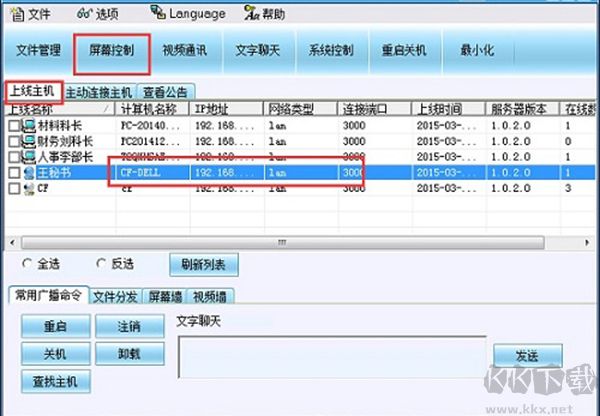Switch to the 上线主机 tab
Screen dimensions: 600x416
pyautogui.click(x=34, y=91)
